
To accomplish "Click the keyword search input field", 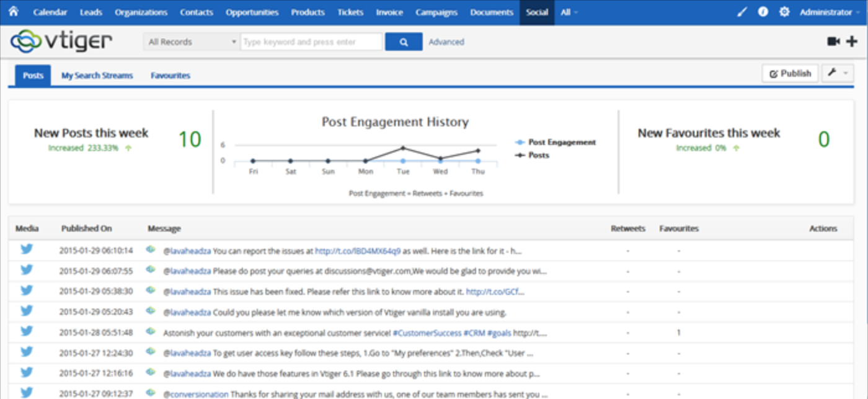I will (x=311, y=42).
